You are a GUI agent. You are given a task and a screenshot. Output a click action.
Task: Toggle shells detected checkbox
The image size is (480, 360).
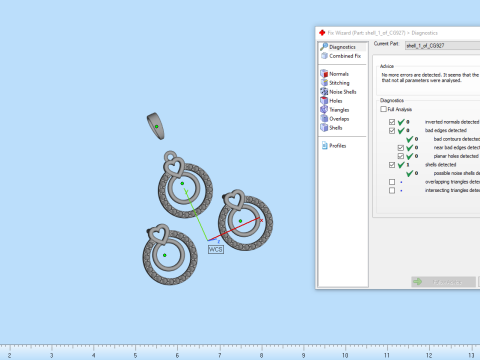coord(392,165)
